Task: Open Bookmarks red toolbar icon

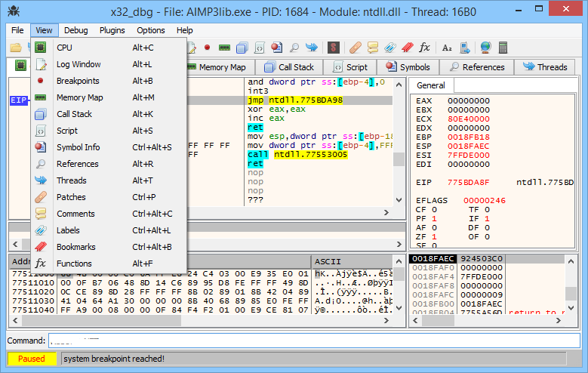Action: click(x=408, y=48)
